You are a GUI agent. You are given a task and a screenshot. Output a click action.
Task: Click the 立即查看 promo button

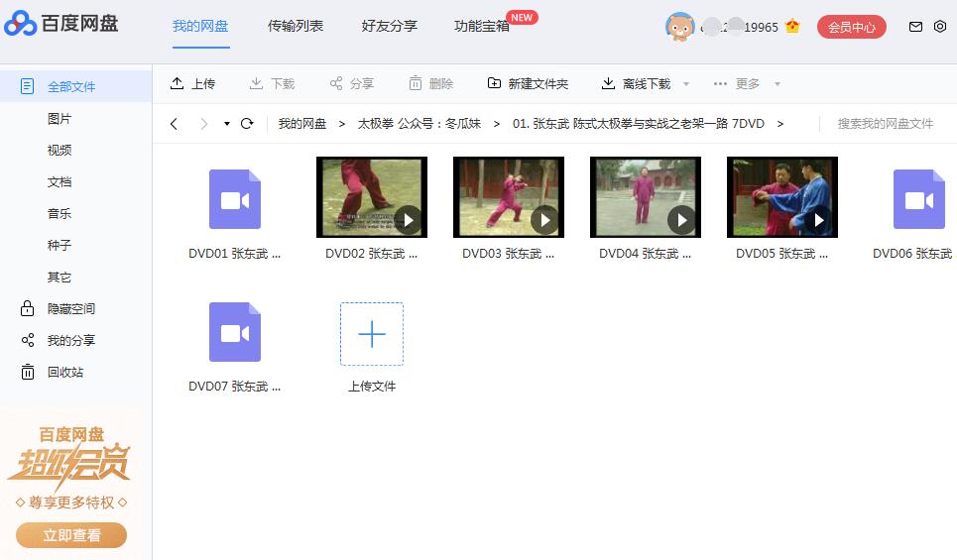71,535
